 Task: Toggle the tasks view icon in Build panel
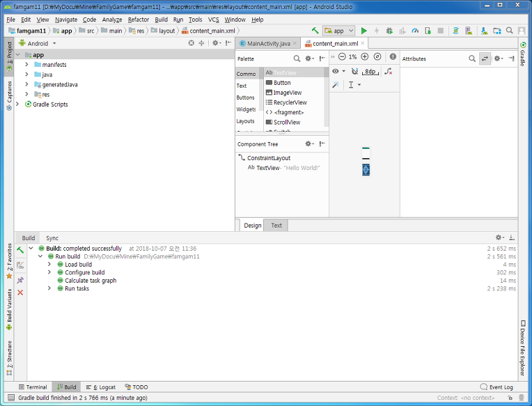coord(20,265)
